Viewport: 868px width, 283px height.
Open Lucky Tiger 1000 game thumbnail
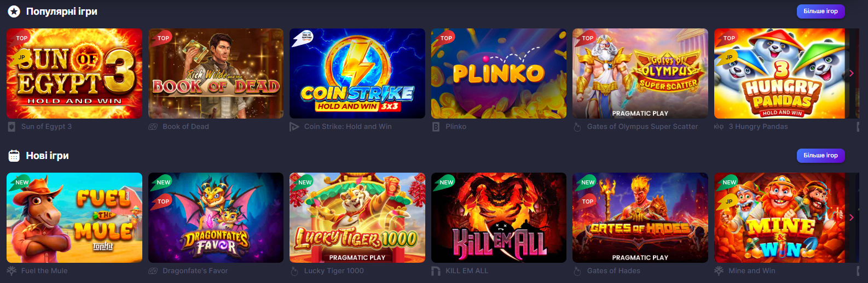pyautogui.click(x=357, y=217)
